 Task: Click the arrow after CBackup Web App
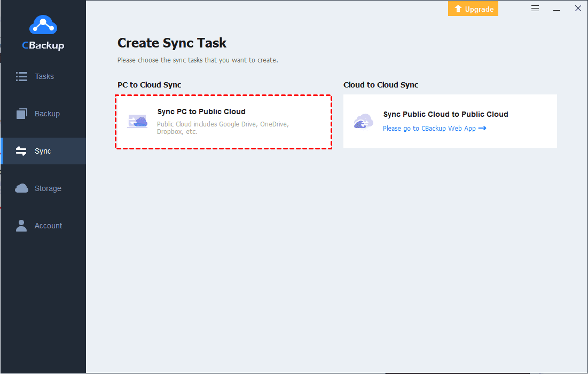[482, 129]
